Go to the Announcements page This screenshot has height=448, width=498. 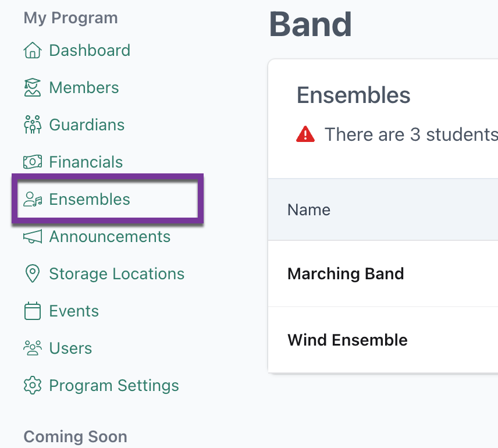109,236
